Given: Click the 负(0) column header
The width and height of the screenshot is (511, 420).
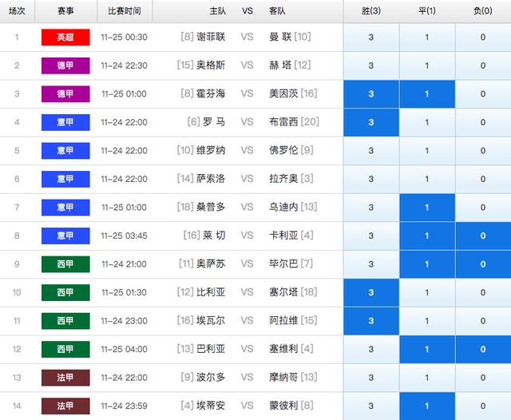Looking at the screenshot, I should [483, 10].
